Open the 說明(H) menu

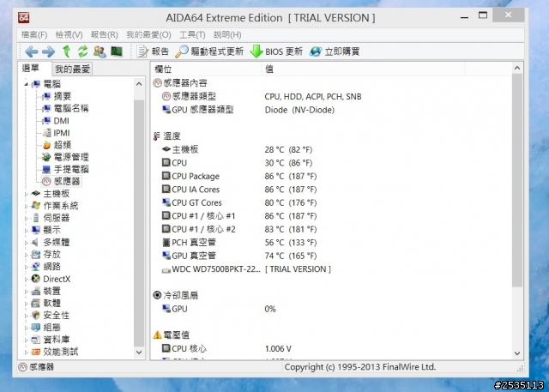227,34
